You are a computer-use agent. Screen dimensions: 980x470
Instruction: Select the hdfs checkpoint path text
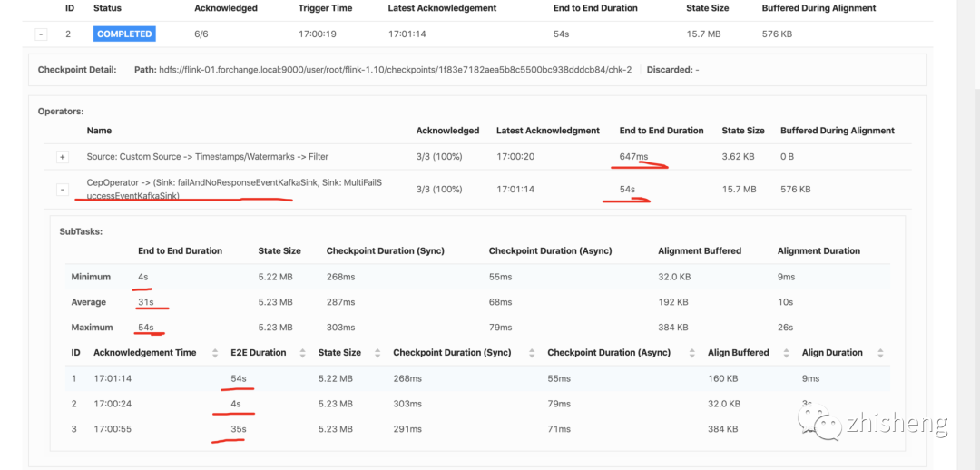[x=394, y=69]
